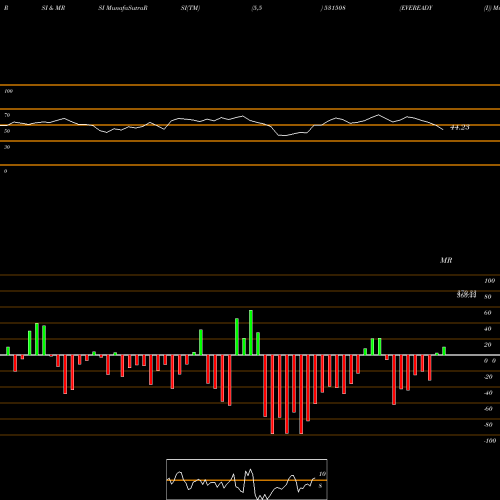Screen dimensions: 500x500
Task: Click the (5,5 parameter text in header
Action: point(257,8)
